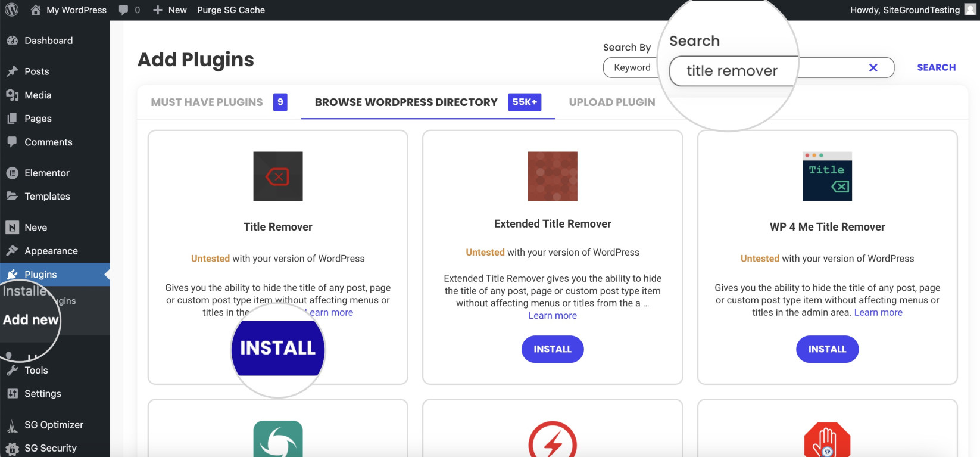Screen dimensions: 980x457
Task: Click the Extended Title Remover plugin thumbnail
Action: [553, 176]
